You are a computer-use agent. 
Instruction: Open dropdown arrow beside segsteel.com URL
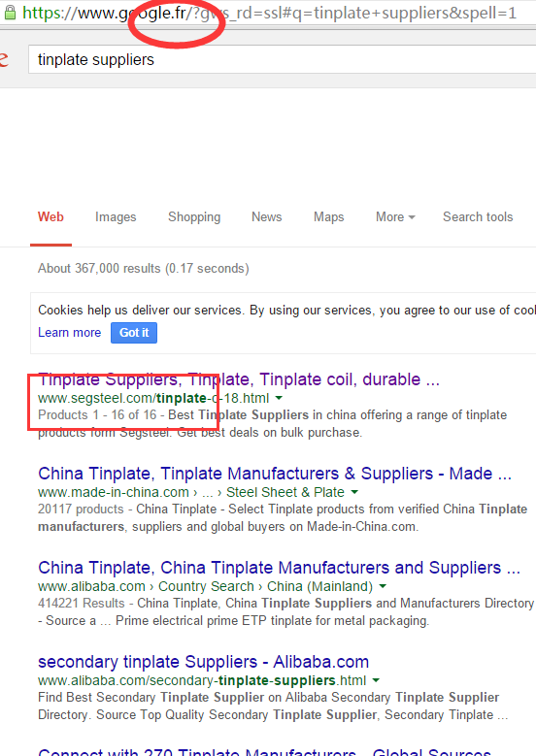[279, 398]
